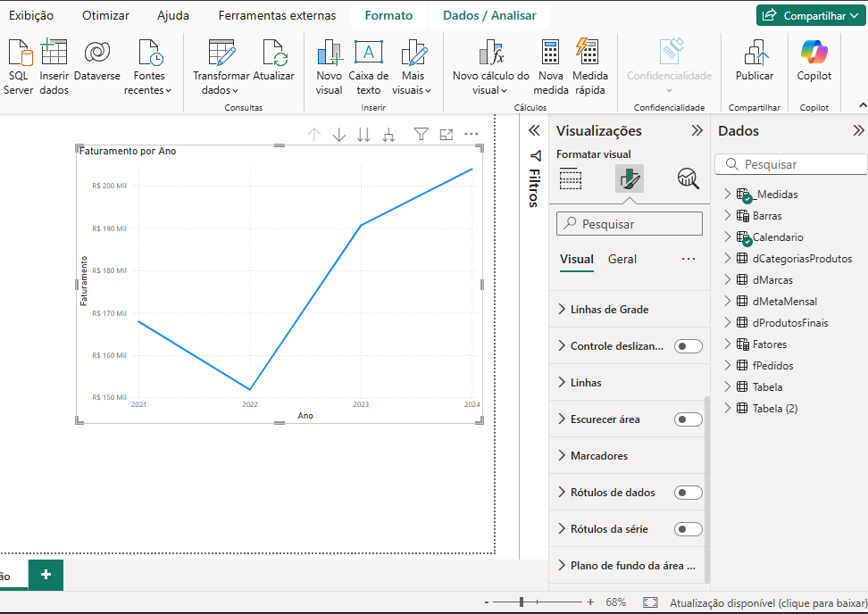Image resolution: width=868 pixels, height=614 pixels.
Task: Create a Nova medida
Action: pos(550,66)
